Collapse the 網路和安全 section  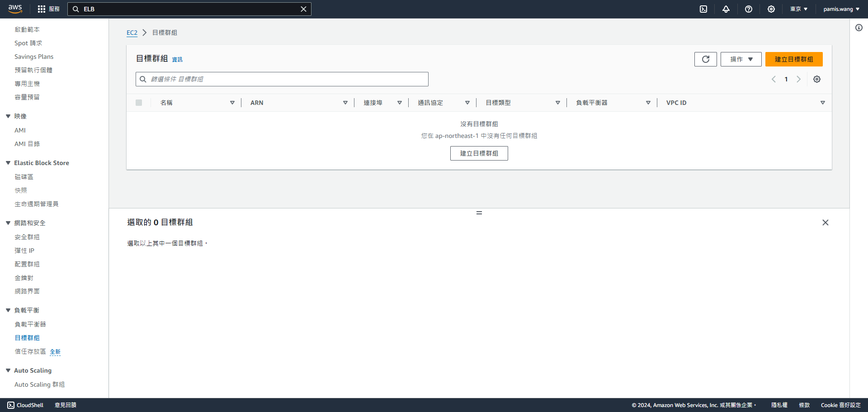click(8, 223)
